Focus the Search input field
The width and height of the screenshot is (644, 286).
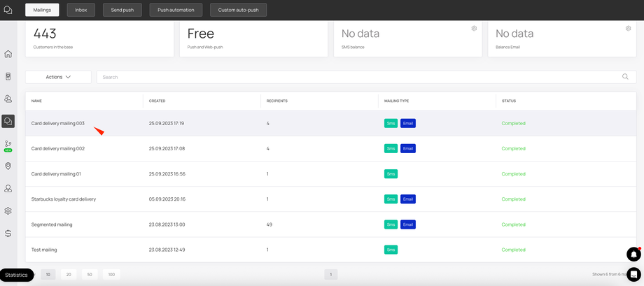pos(366,77)
